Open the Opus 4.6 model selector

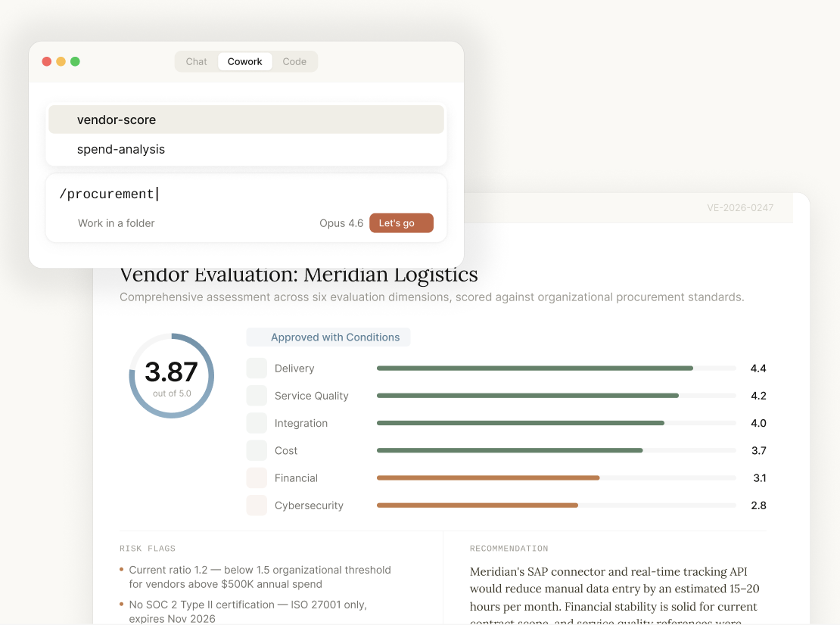click(x=341, y=223)
